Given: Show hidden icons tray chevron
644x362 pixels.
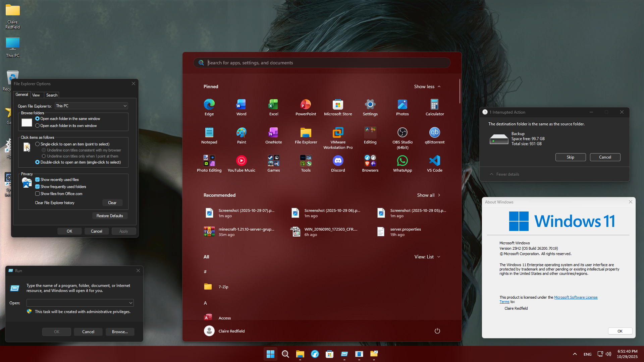Looking at the screenshot, I should (575, 354).
